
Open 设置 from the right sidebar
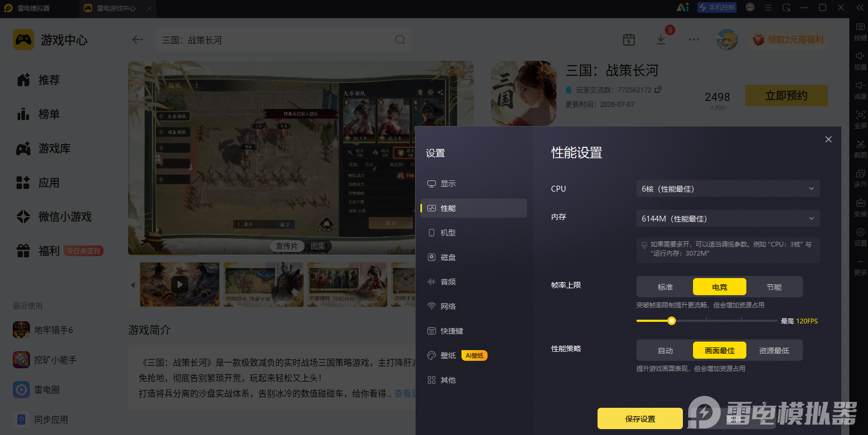tap(860, 237)
